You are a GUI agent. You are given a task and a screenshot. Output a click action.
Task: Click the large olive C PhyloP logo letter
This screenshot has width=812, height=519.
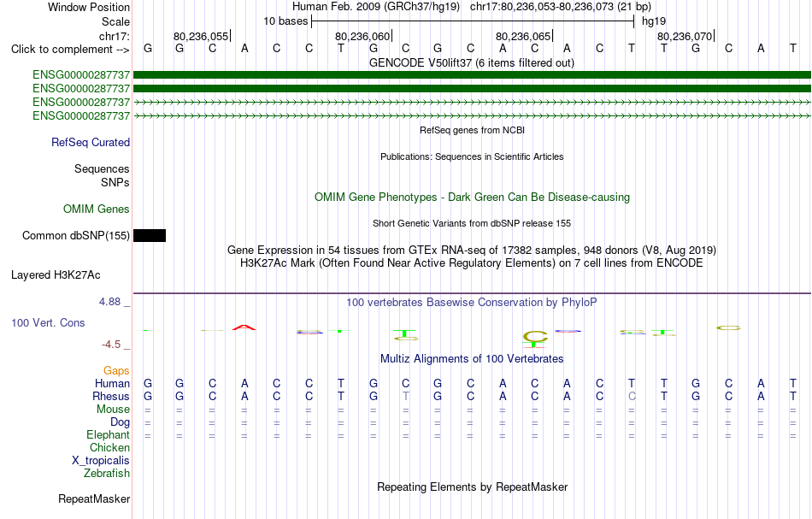[x=535, y=337]
